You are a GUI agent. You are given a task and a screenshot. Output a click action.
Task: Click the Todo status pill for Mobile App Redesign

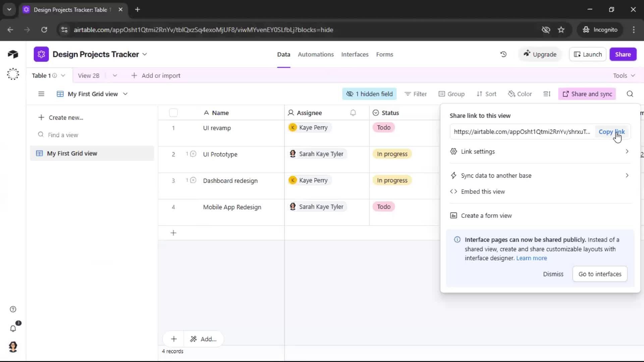click(384, 207)
